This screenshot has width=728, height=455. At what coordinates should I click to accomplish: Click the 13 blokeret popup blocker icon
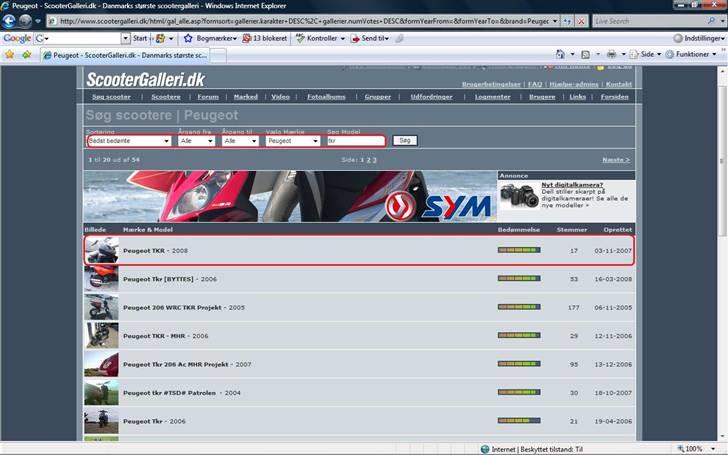tap(247, 38)
